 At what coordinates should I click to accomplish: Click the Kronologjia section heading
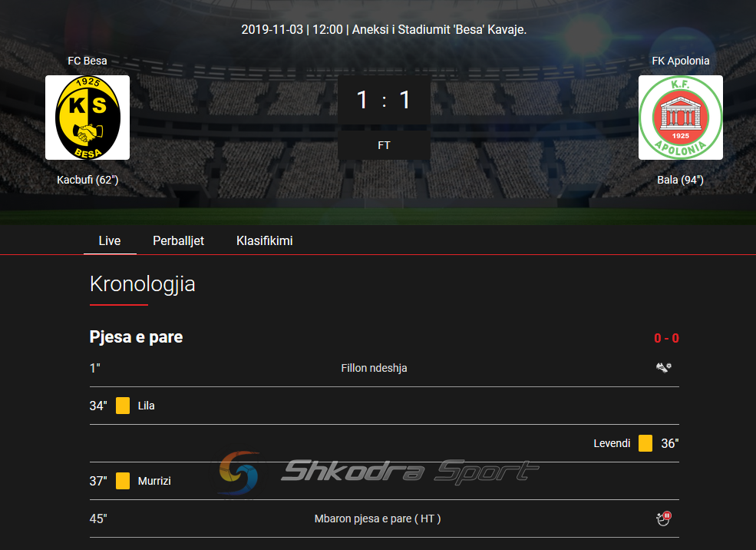coord(142,284)
